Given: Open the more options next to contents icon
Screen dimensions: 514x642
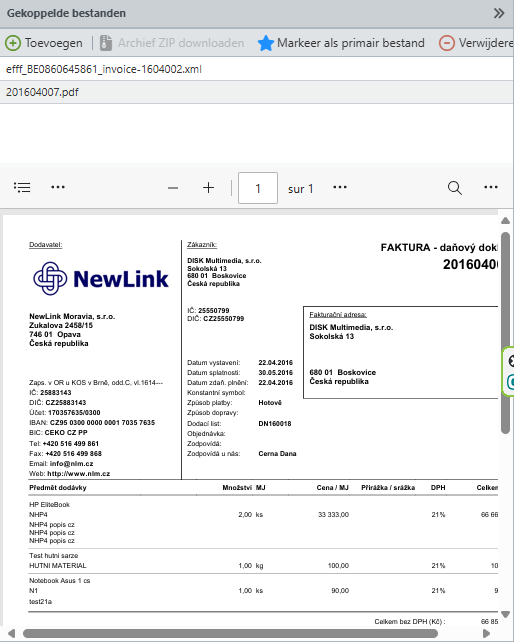Looking at the screenshot, I should (58, 188).
